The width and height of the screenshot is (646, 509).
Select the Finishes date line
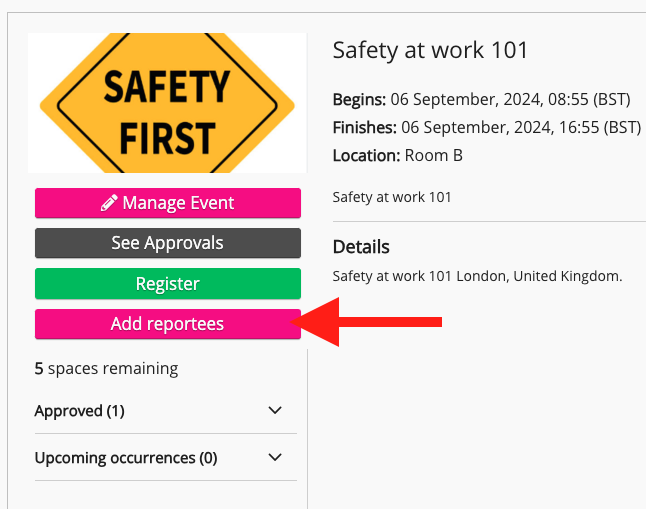[x=486, y=128]
